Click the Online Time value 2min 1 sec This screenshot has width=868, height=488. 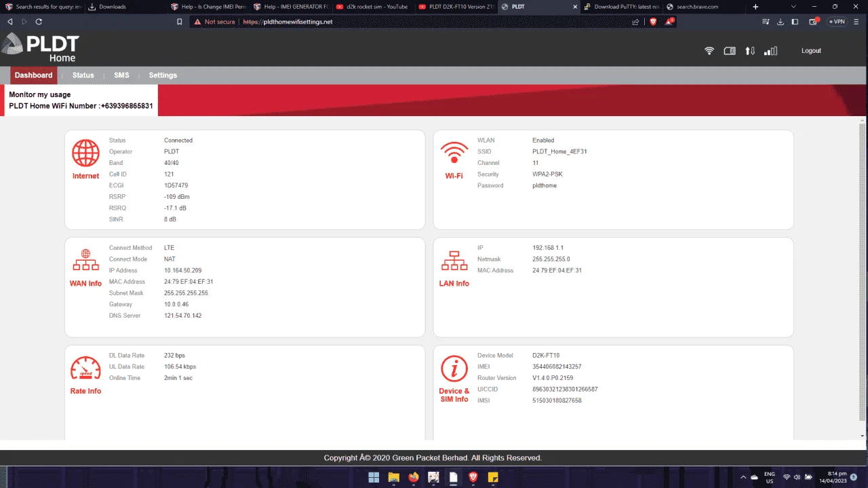tap(178, 378)
